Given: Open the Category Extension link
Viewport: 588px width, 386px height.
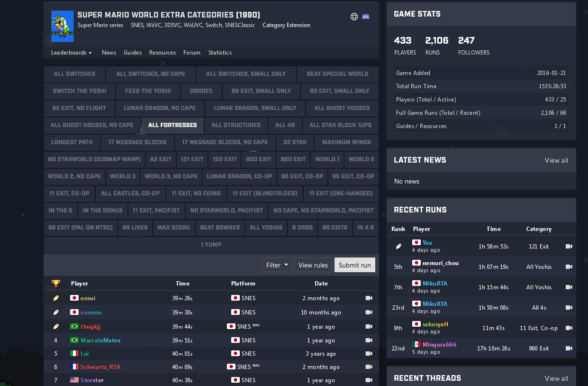Looking at the screenshot, I should click(x=286, y=25).
